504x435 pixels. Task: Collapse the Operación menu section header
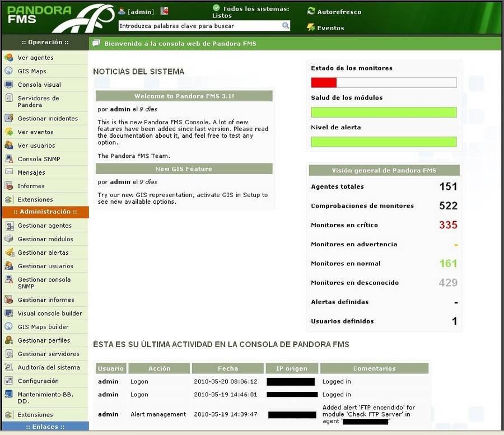[45, 42]
